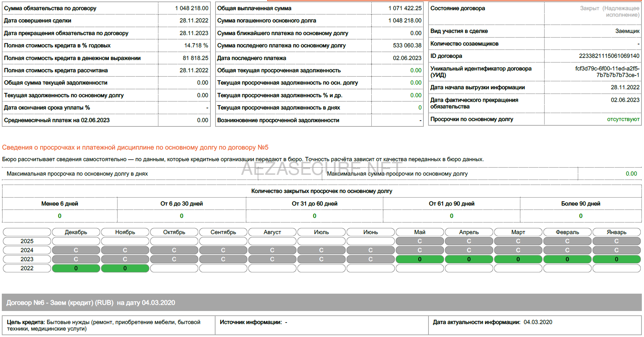644x337 pixels.
Task: Click column header 'От 31 до 60 дней'
Action: (315, 204)
